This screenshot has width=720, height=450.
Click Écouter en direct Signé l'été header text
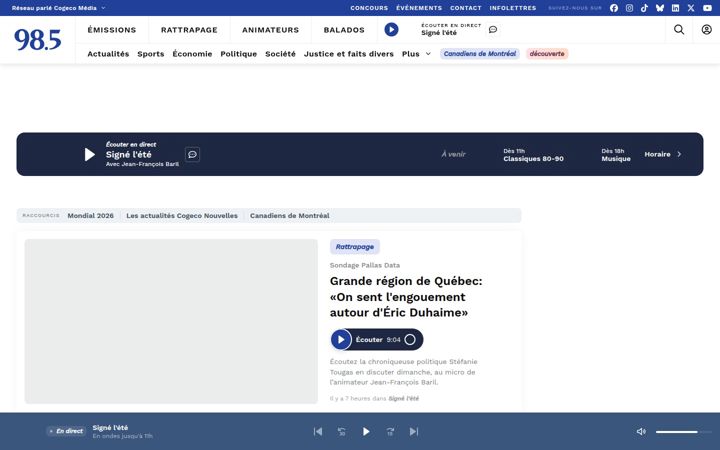point(451,29)
